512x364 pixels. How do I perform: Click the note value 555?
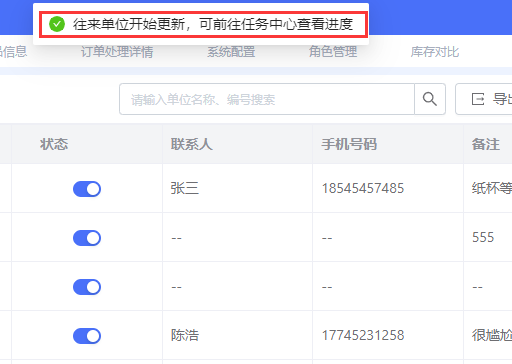pos(483,237)
